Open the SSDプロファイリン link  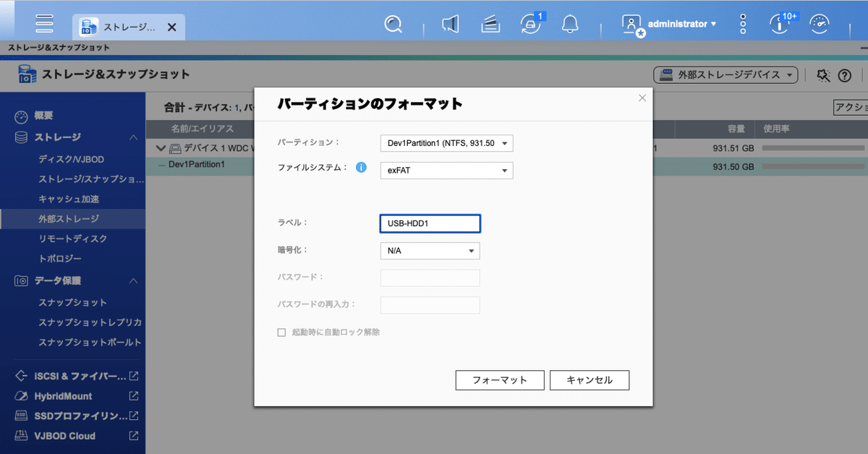(80, 416)
